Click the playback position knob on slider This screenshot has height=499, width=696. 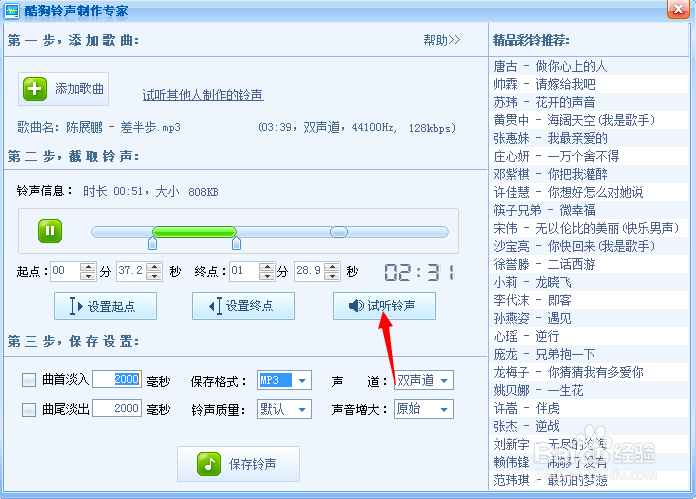pyautogui.click(x=339, y=232)
